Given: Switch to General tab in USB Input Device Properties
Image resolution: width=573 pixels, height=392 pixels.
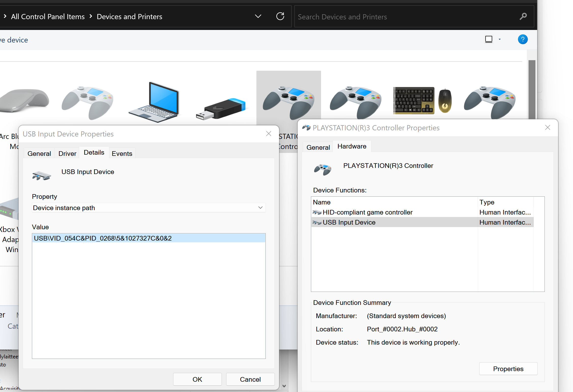Looking at the screenshot, I should [39, 153].
